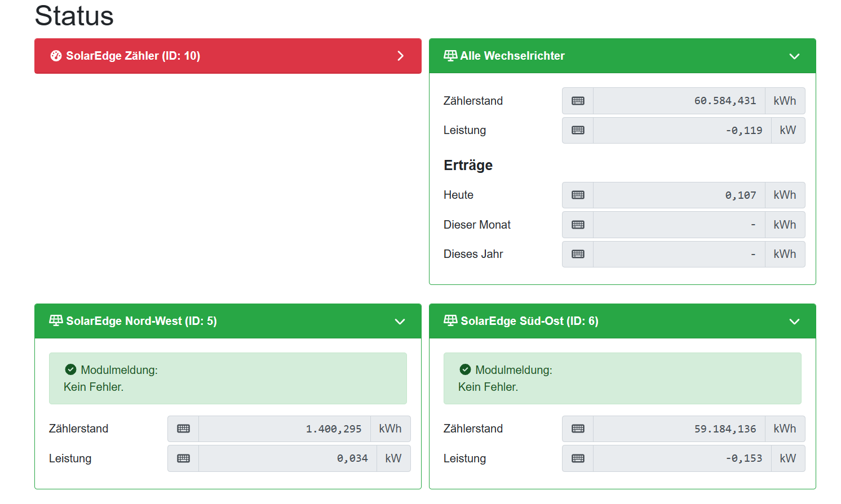The width and height of the screenshot is (841, 504).
Task: Click the SolarEdge Süd-Ost (ID: 6) header title
Action: click(x=529, y=321)
